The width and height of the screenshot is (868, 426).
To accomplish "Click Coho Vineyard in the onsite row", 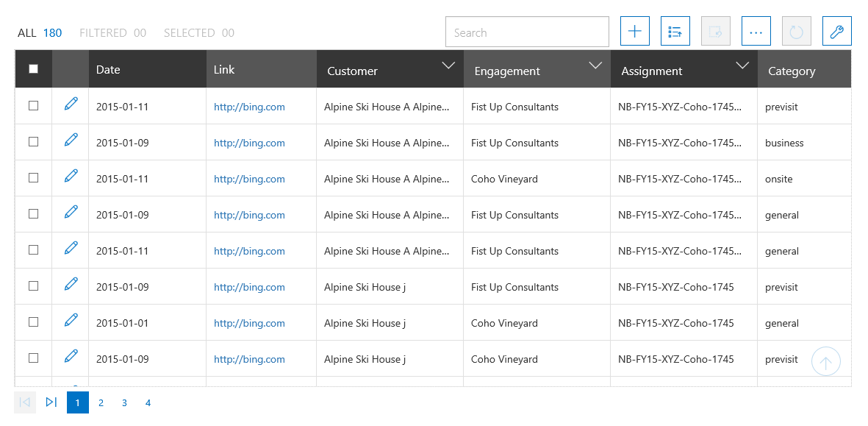I will coord(504,179).
